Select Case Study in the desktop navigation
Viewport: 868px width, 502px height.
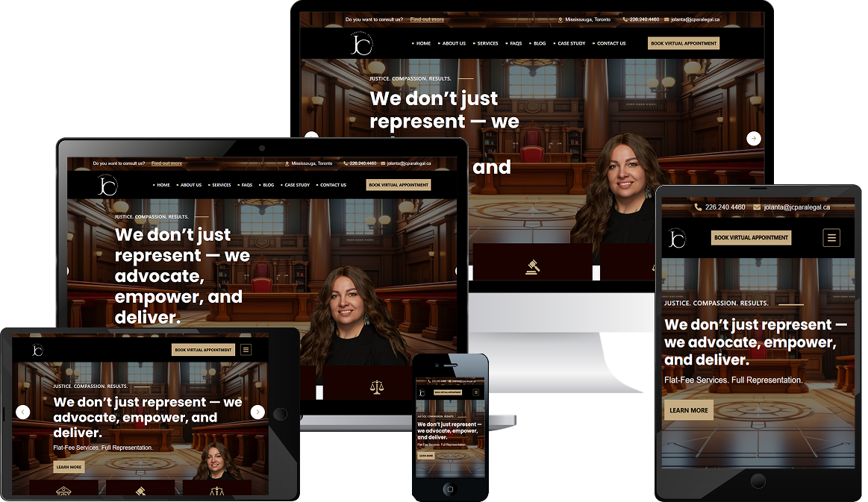coord(571,43)
